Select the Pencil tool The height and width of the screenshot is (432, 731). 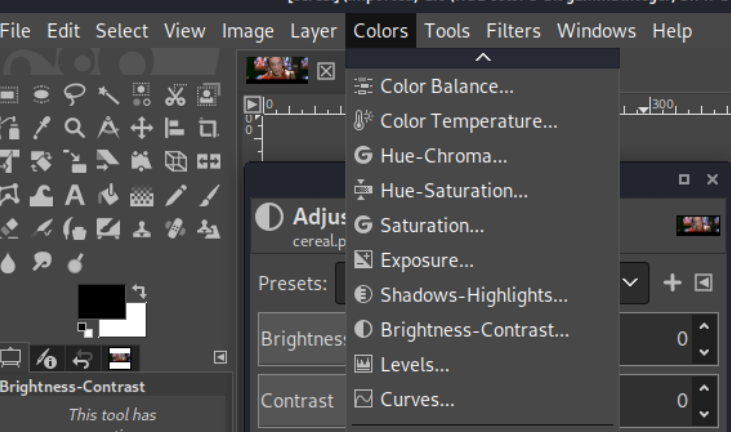click(x=175, y=195)
